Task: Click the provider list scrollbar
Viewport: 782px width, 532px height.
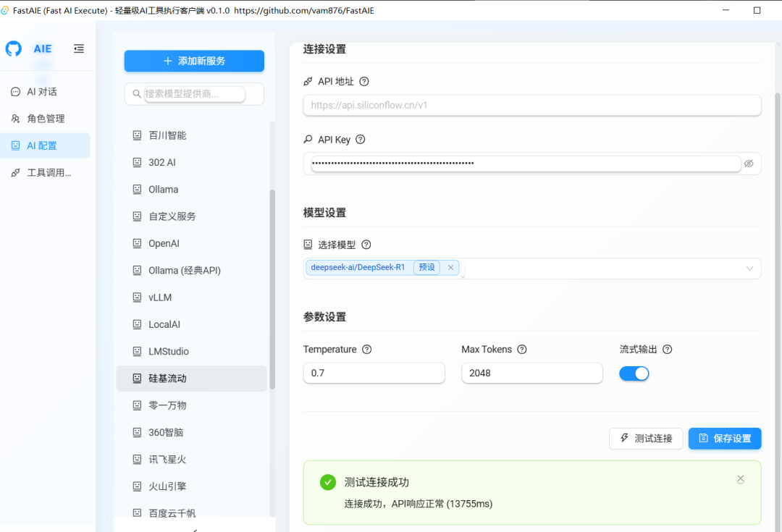Action: [x=272, y=290]
